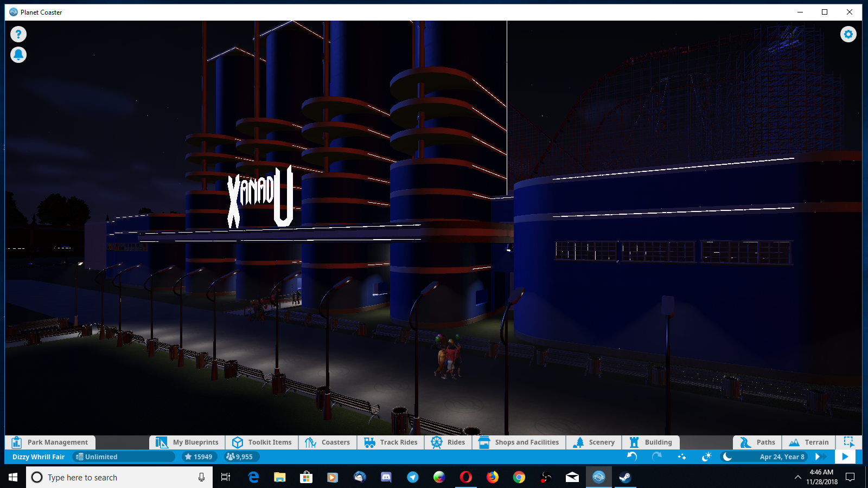
Task: Click the Type here to search box
Action: point(119,477)
